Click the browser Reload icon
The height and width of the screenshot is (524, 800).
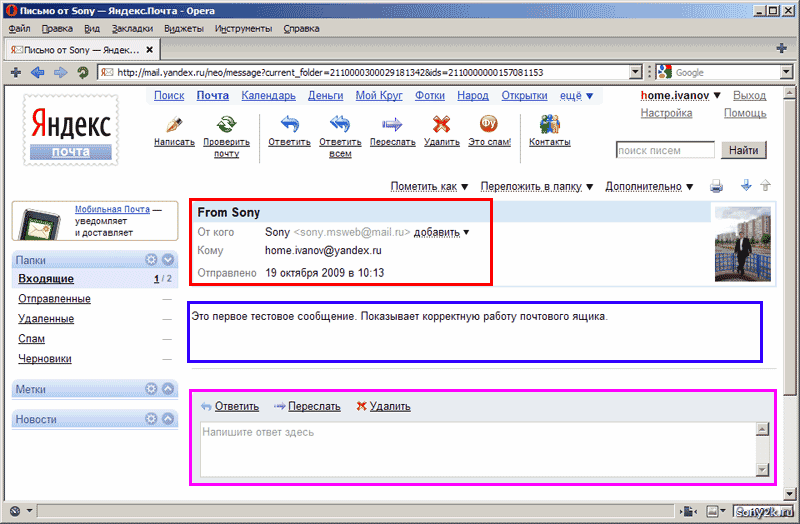click(83, 72)
